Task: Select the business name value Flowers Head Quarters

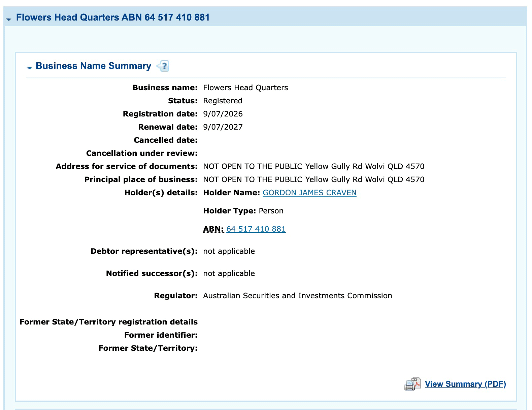Action: (245, 88)
